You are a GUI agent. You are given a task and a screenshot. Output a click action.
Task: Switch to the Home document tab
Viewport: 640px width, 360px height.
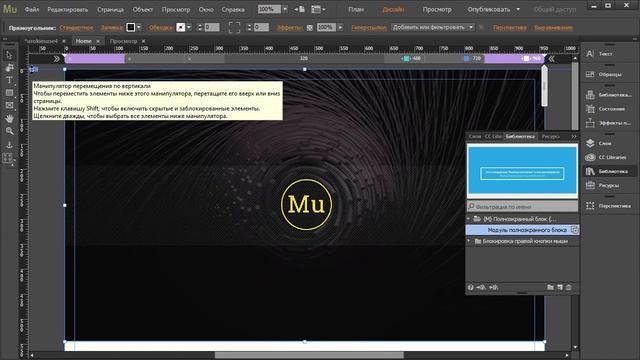pos(84,41)
